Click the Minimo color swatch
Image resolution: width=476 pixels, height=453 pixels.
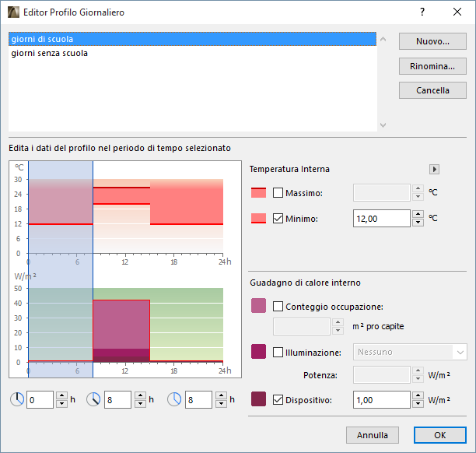pyautogui.click(x=259, y=219)
